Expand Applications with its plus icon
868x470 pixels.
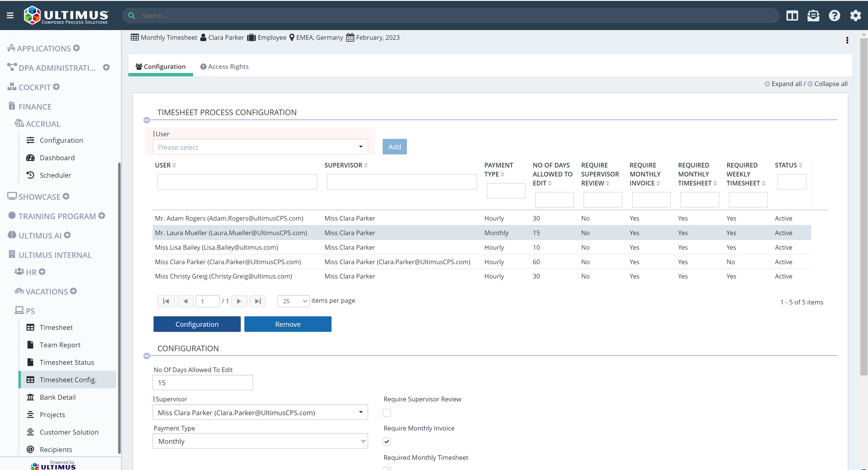tap(77, 48)
